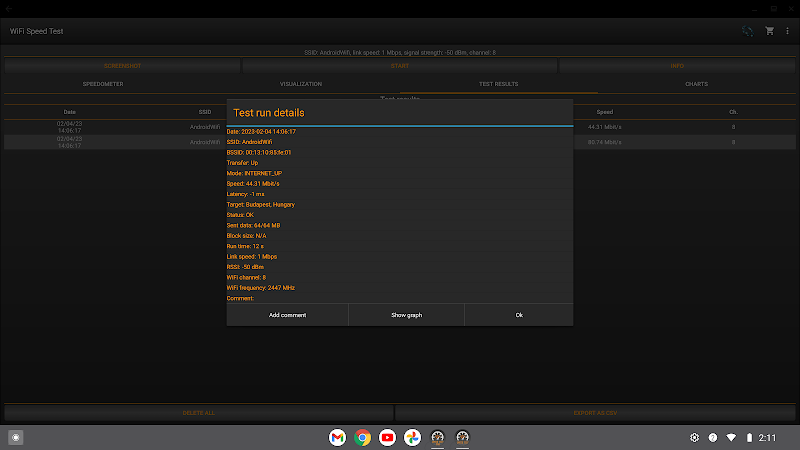Confirm the dialog with Ok
The image size is (800, 450).
pyautogui.click(x=519, y=315)
